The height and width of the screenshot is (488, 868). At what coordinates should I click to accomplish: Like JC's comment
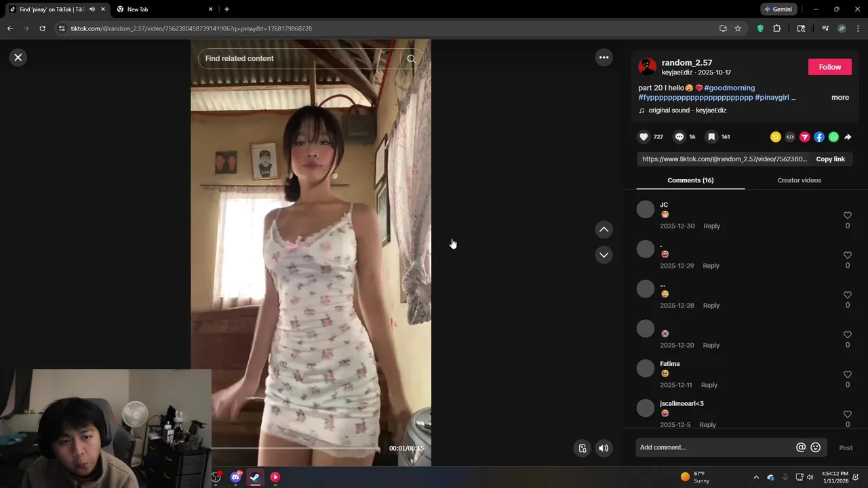point(847,216)
